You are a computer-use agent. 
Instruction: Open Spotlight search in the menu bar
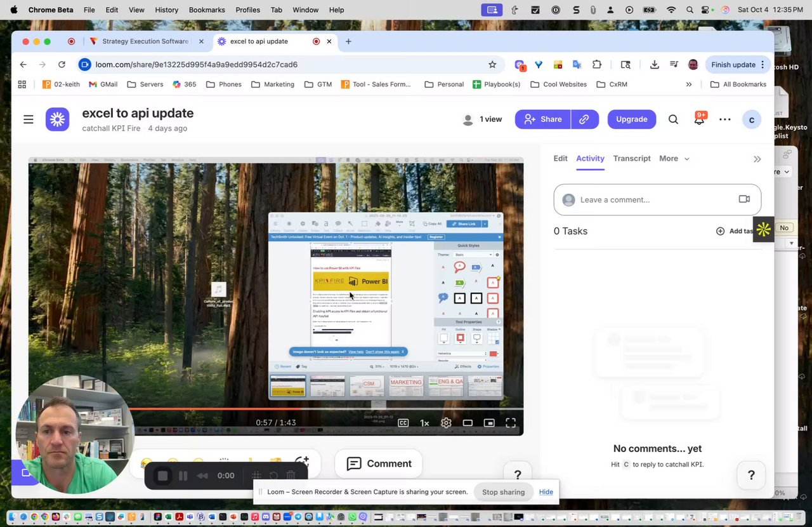[690, 10]
